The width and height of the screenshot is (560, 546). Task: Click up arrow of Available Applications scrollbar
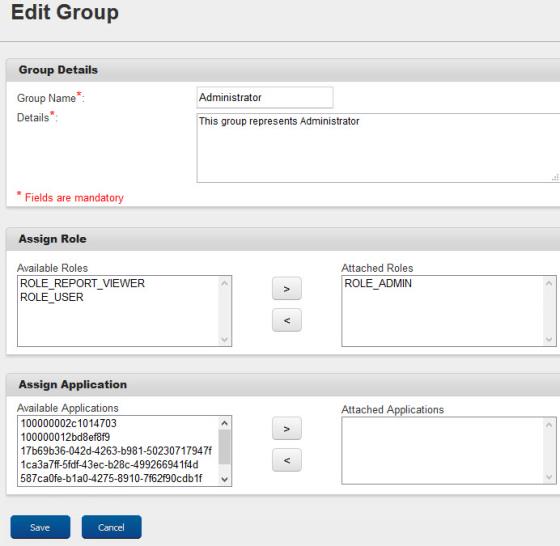pos(224,423)
